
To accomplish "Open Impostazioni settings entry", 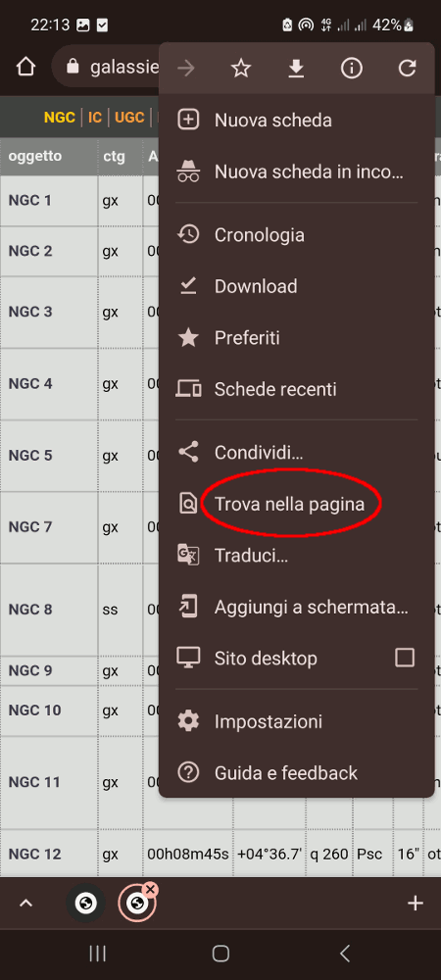I will tap(297, 722).
